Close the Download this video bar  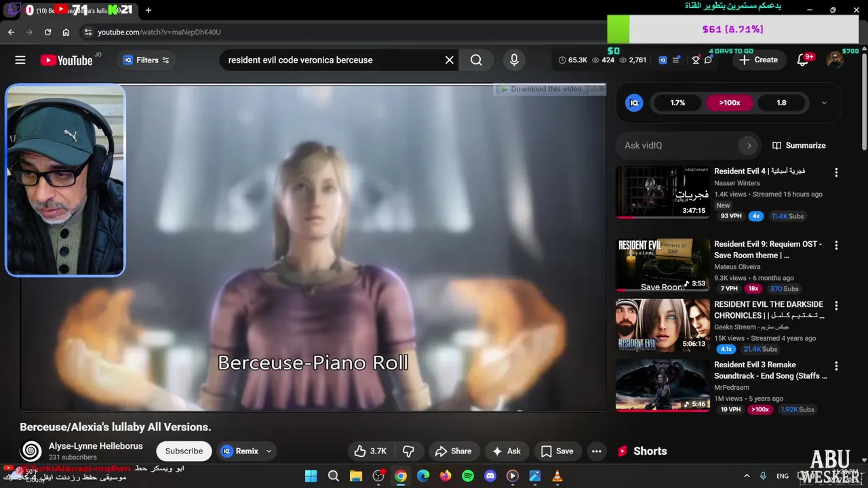(x=601, y=89)
